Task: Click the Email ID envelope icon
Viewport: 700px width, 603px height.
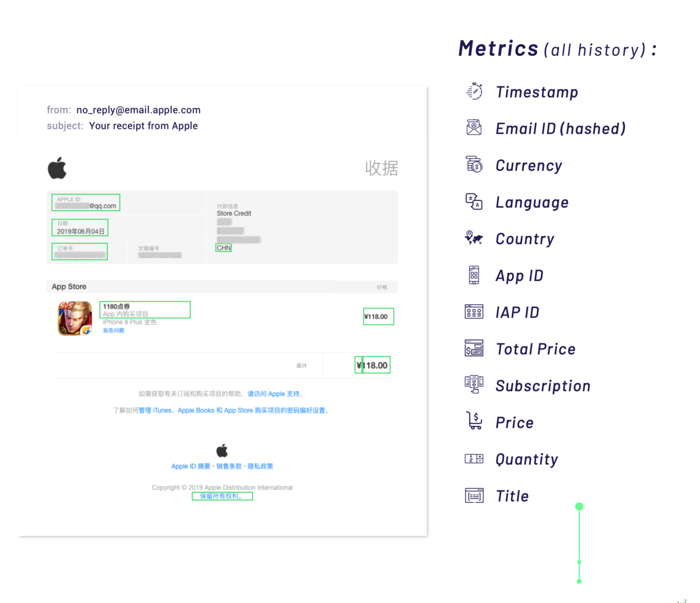Action: coord(474,128)
